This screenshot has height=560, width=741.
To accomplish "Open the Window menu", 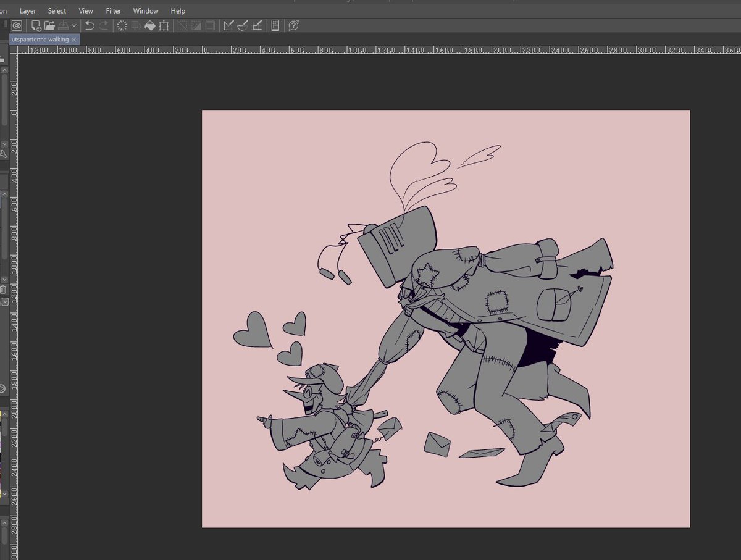I will click(146, 11).
